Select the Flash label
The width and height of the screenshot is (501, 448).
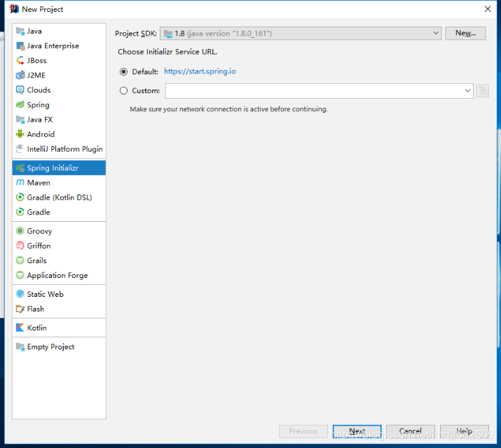[x=36, y=309]
